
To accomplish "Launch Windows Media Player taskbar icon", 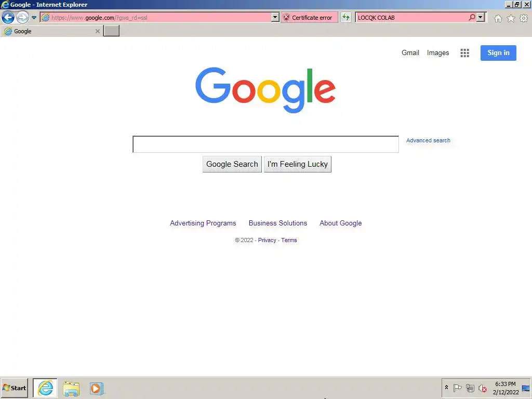I will [96, 389].
